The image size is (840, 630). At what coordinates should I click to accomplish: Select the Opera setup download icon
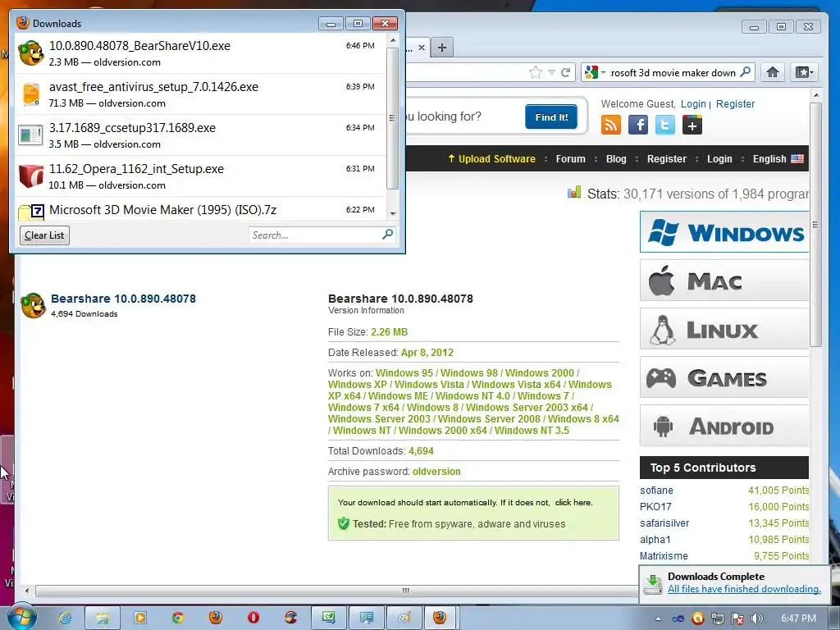(x=30, y=176)
